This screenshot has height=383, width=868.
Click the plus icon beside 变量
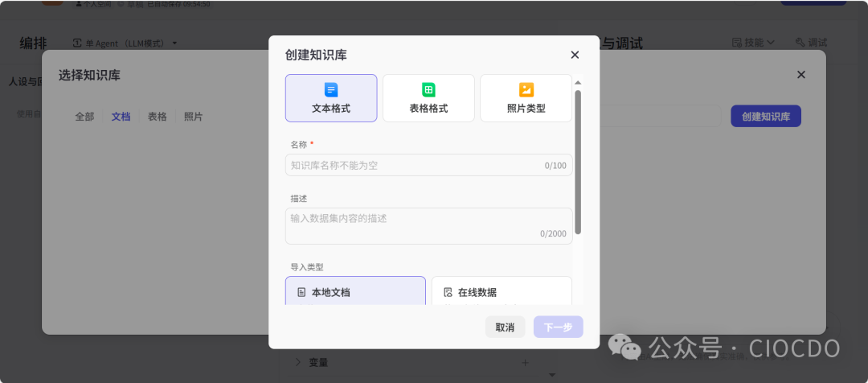point(526,362)
